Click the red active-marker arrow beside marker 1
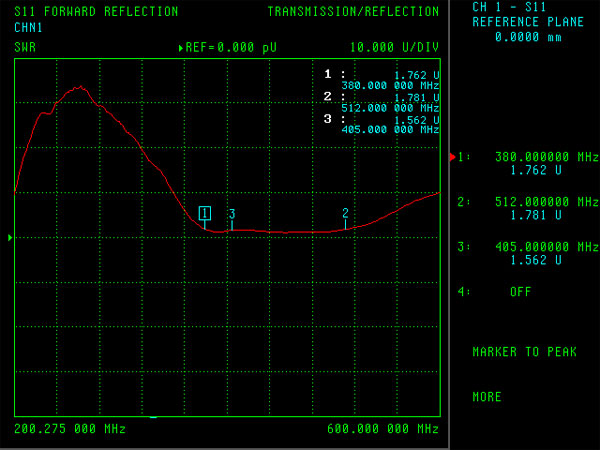Viewport: 600px width, 450px height. click(x=452, y=157)
